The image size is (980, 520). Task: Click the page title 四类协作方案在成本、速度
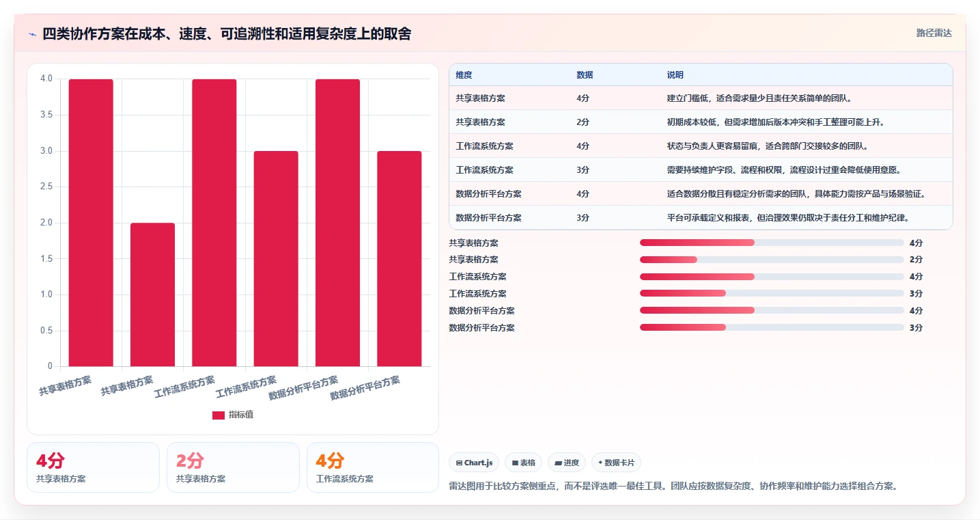227,34
